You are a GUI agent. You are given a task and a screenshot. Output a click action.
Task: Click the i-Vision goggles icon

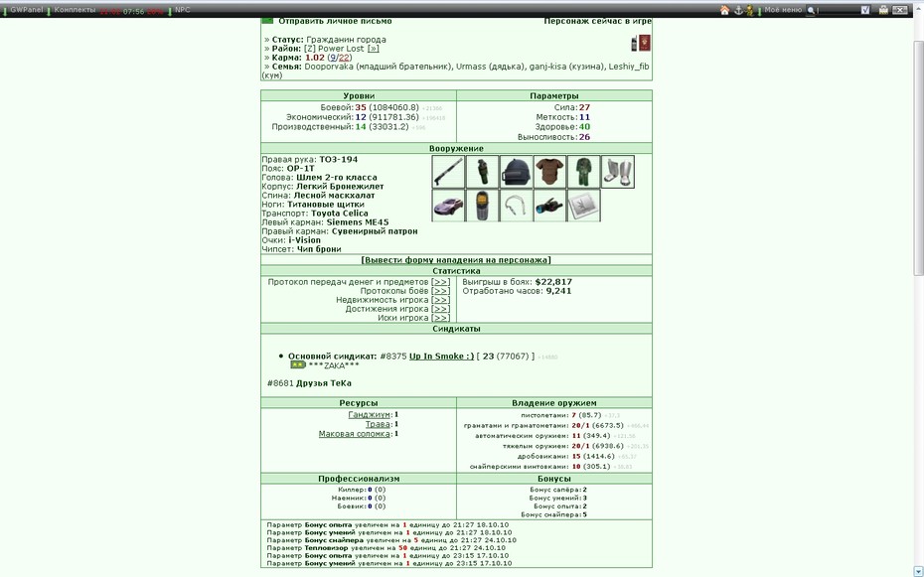[549, 206]
